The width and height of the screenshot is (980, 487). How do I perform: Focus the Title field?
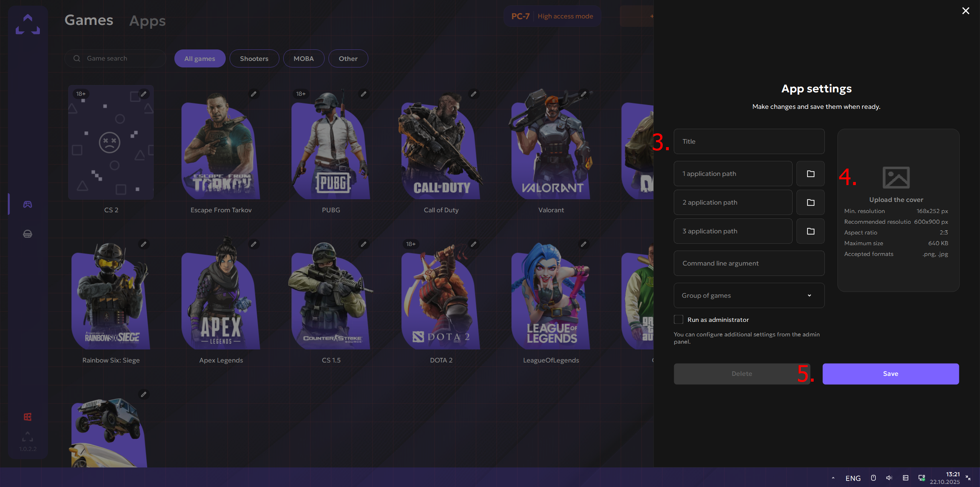pos(749,141)
